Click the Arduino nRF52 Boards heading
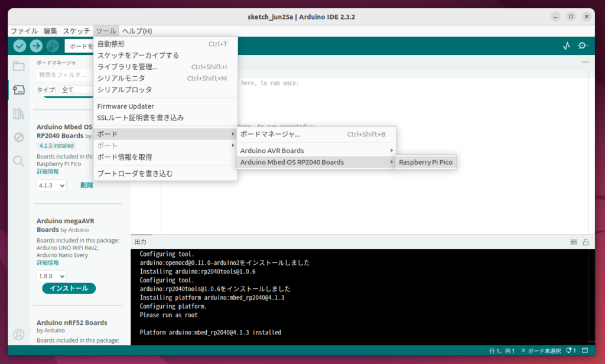The height and width of the screenshot is (364, 605). [71, 323]
